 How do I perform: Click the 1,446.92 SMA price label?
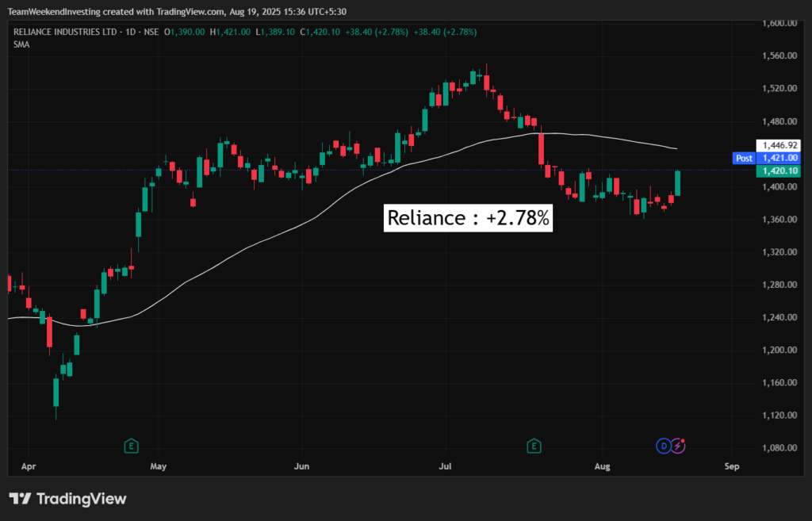tap(779, 146)
